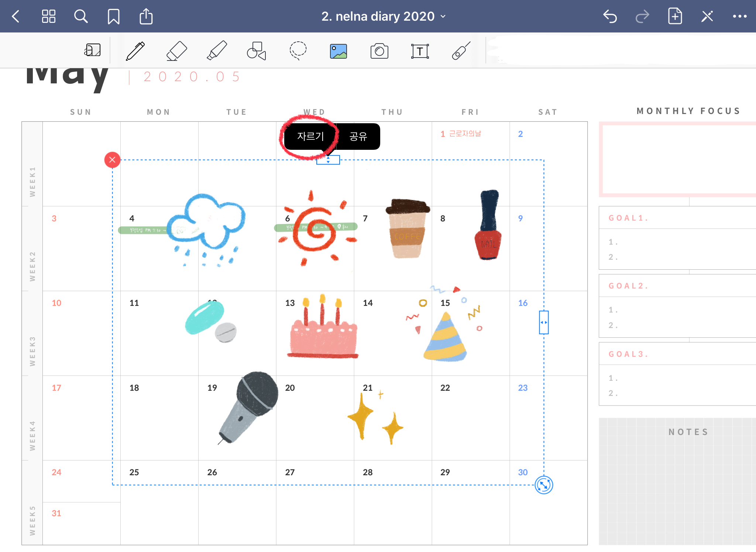Delete selection with red X button
This screenshot has height=552, width=756.
(112, 160)
